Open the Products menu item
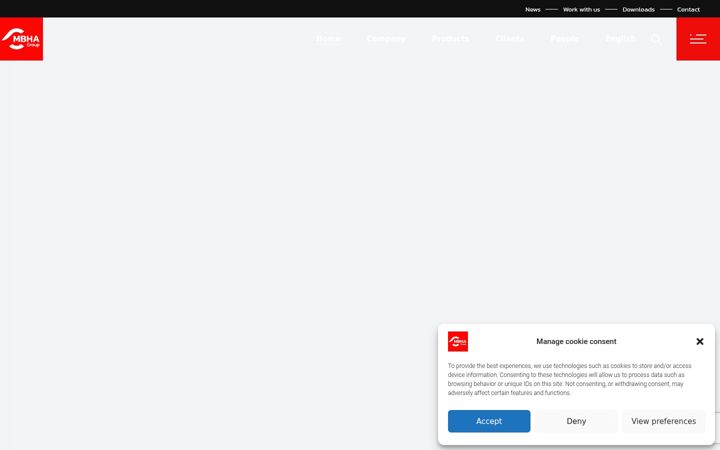720x450 pixels. 450,39
